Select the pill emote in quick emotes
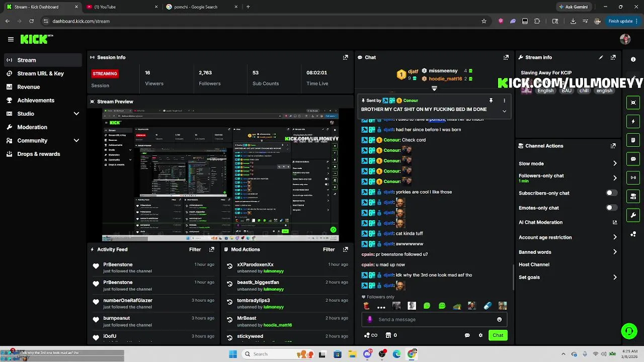This screenshot has height=362, width=644. click(x=487, y=306)
